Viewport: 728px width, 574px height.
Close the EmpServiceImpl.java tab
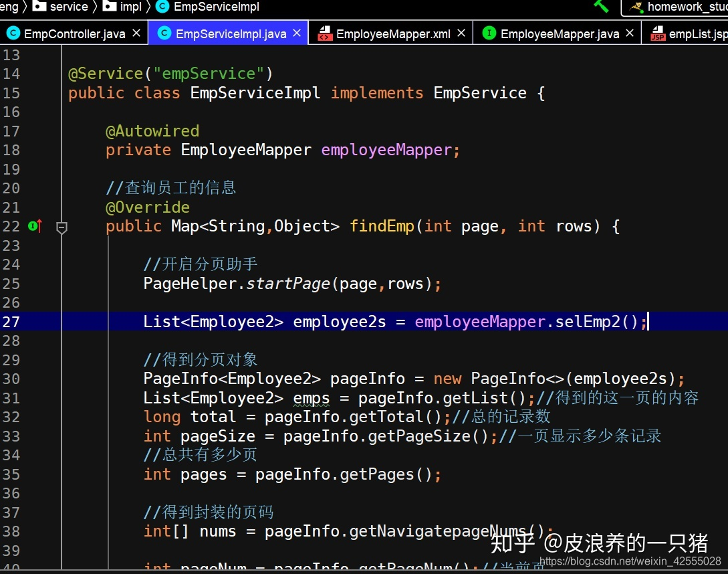(297, 33)
